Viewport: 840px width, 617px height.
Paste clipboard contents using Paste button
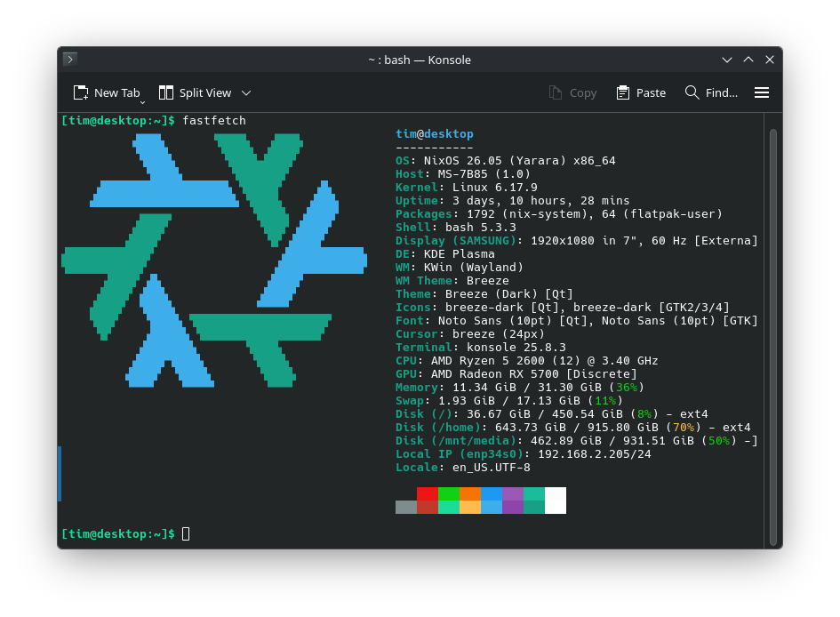tap(641, 92)
